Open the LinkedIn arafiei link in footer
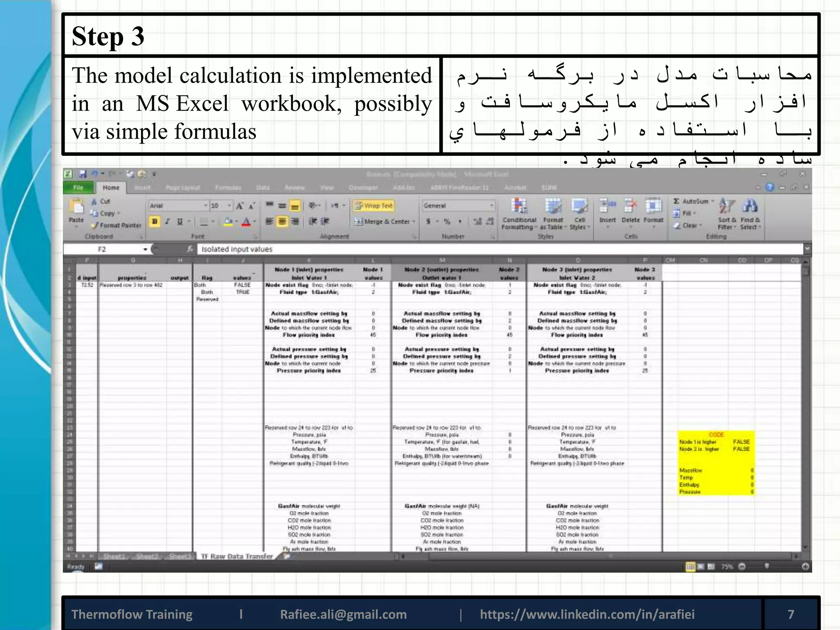The height and width of the screenshot is (630, 840). pyautogui.click(x=587, y=614)
